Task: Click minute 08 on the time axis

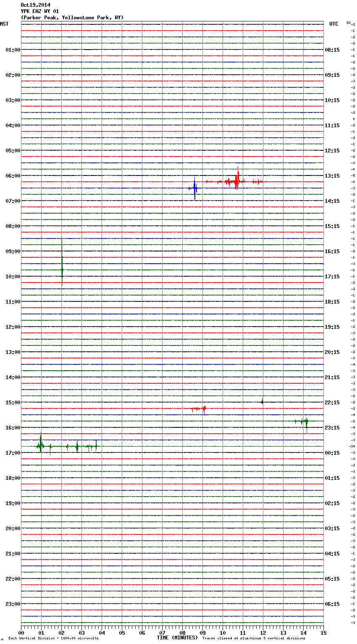Action: (182, 633)
